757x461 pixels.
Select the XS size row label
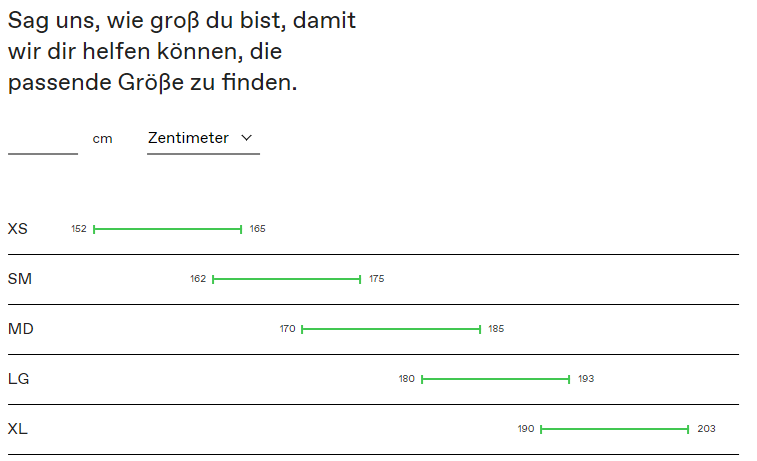point(18,229)
